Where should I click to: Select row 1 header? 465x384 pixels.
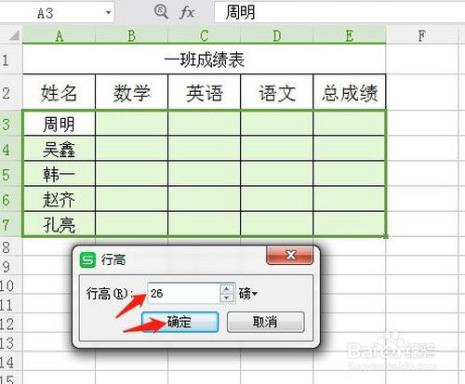click(x=11, y=59)
